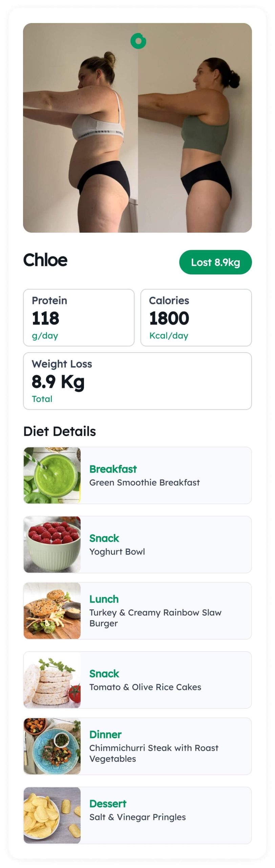This screenshot has height=868, width=275.
Task: Select the Protein 118 g/day card
Action: (x=79, y=318)
